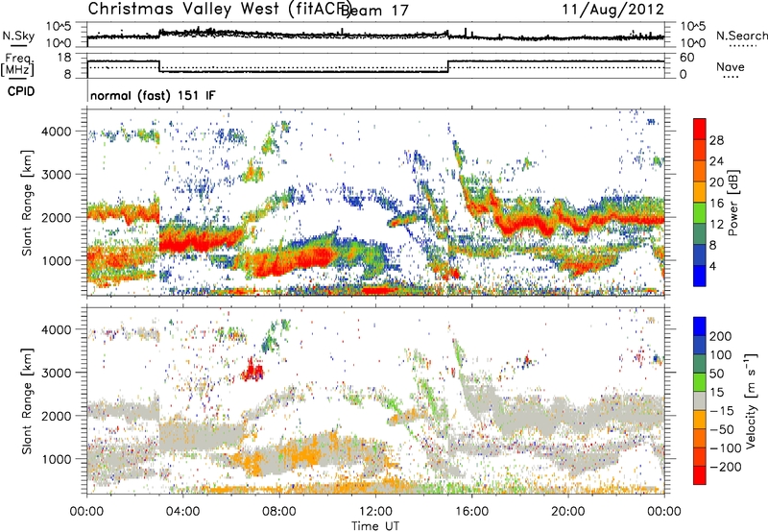Click '1000' range tick in power panel
The width and height of the screenshot is (768, 532).
(x=57, y=260)
